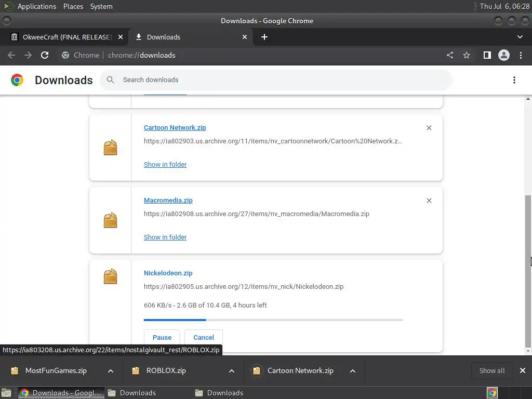Open the tab search dropdown chevron
Image resolution: width=532 pixels, height=399 pixels.
coord(520,37)
